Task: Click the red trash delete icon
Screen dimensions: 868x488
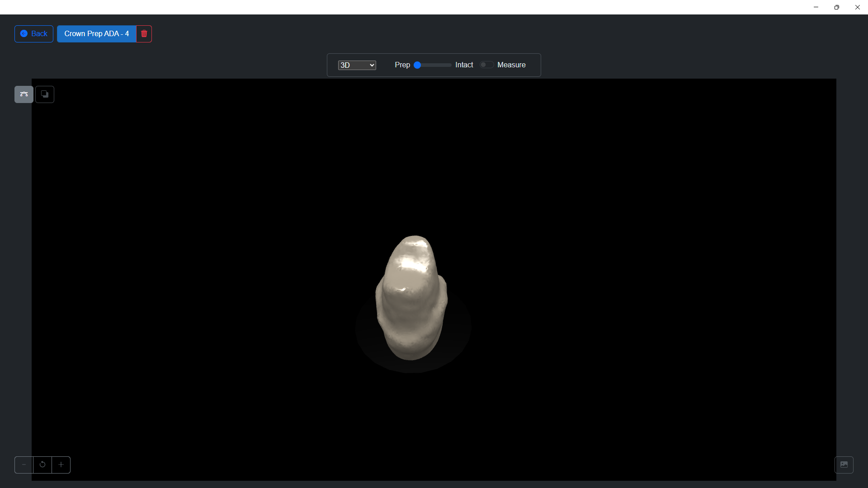Action: point(144,34)
